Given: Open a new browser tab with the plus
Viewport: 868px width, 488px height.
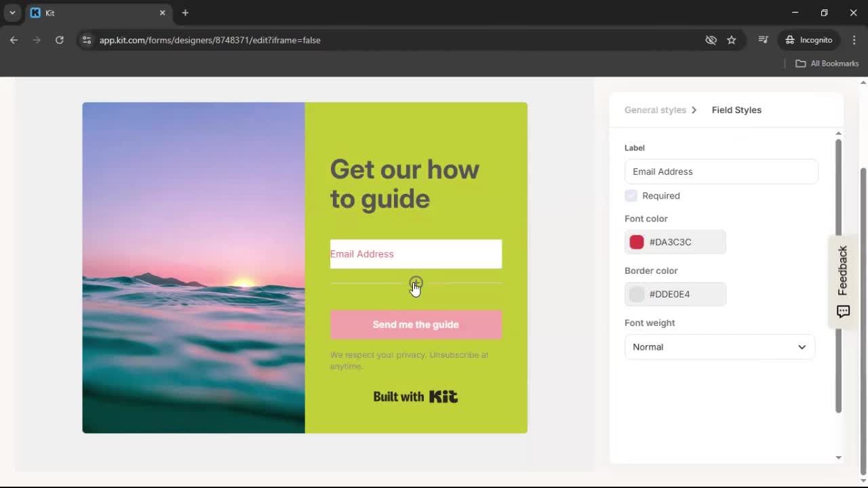Looking at the screenshot, I should coord(185,13).
